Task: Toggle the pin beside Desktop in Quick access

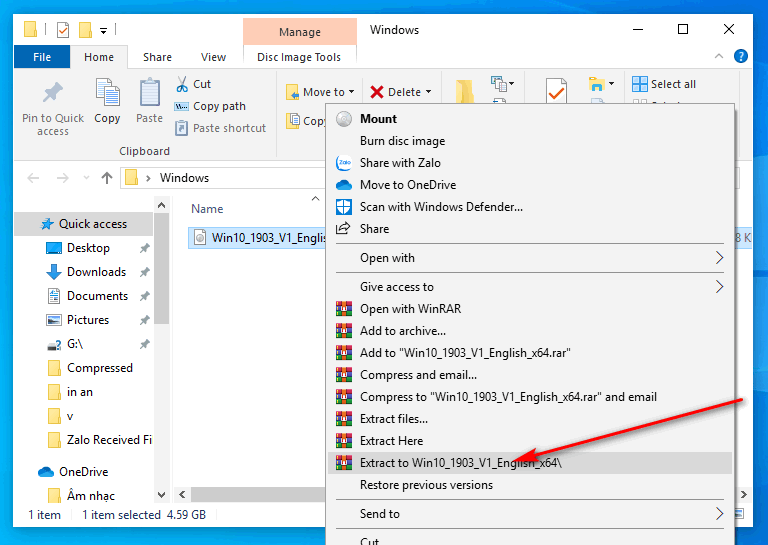Action: pos(144,248)
